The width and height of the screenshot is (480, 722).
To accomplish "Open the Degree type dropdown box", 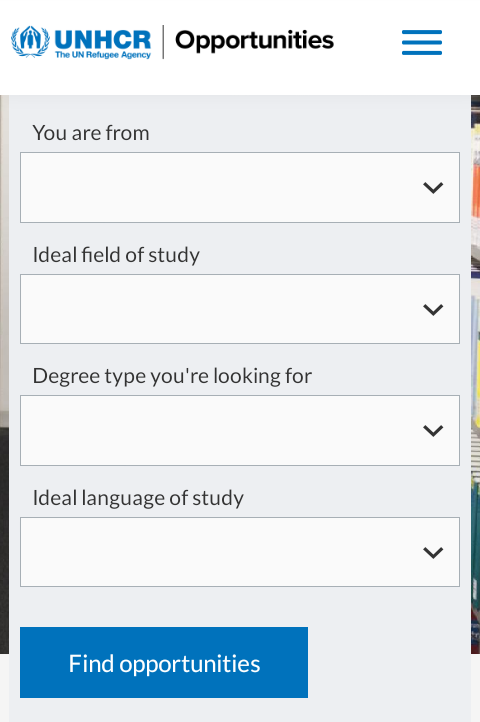I will 240,431.
